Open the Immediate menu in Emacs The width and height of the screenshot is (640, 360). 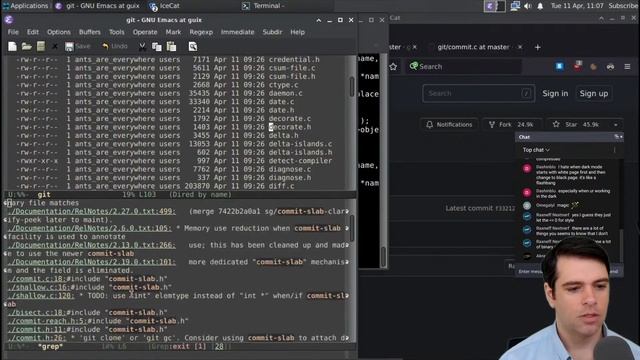pos(238,32)
